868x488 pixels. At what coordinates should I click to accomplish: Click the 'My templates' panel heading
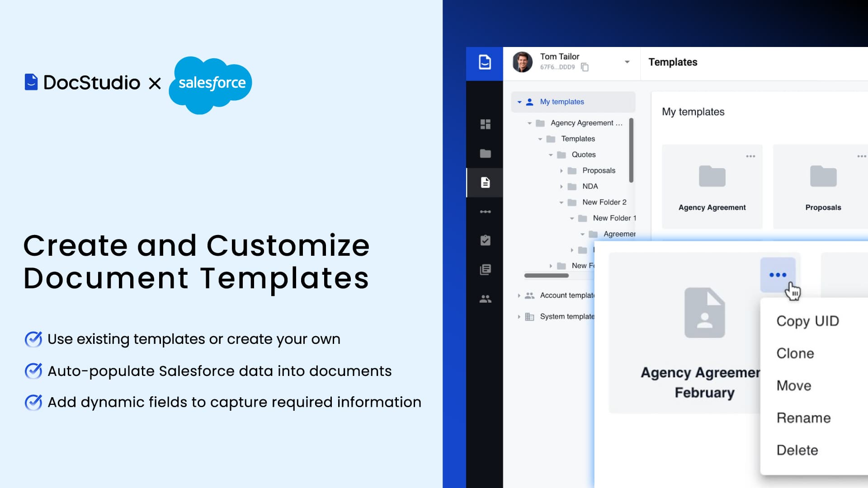pos(693,112)
